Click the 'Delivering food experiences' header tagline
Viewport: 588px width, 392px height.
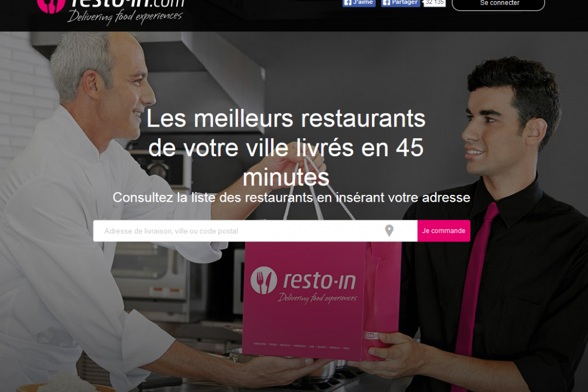click(125, 16)
